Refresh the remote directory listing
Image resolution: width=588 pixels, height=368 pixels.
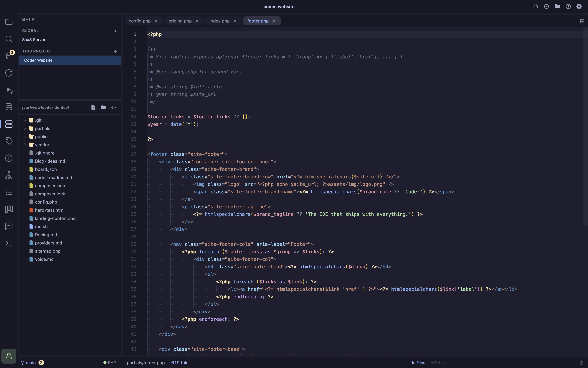[x=113, y=108]
